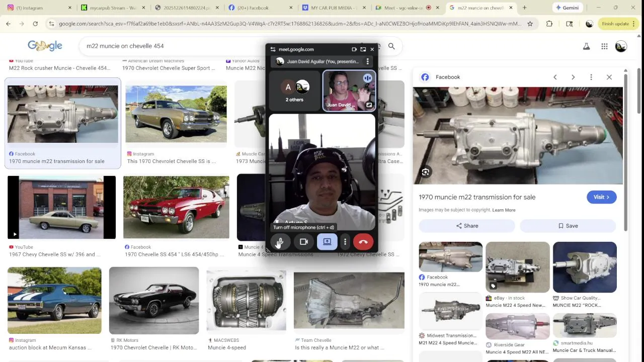Open black RK Motors Chevelle thumbnail
The height and width of the screenshot is (362, 644).
154,300
